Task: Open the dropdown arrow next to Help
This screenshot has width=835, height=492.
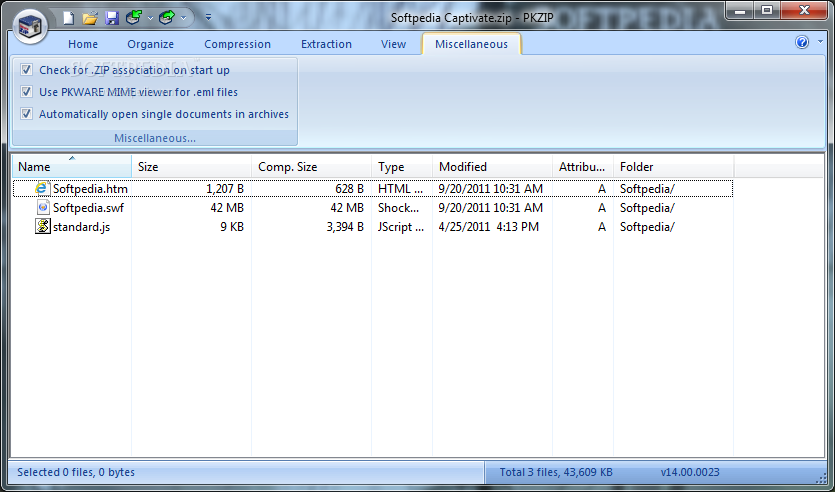Action: click(821, 42)
